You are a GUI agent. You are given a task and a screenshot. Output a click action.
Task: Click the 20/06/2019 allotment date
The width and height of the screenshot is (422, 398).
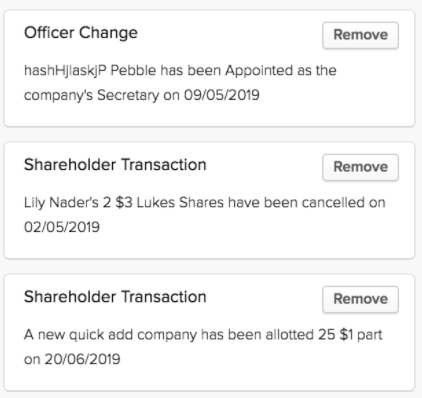[x=82, y=359]
